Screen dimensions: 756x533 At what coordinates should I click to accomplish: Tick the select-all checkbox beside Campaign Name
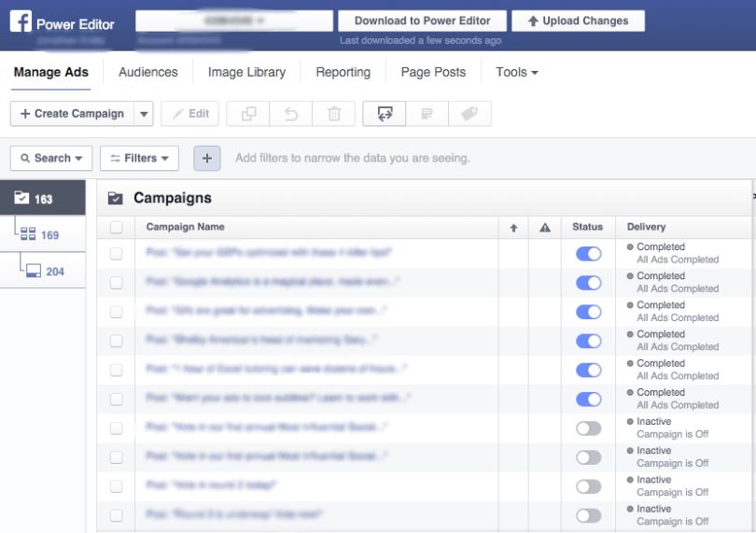[x=116, y=227]
